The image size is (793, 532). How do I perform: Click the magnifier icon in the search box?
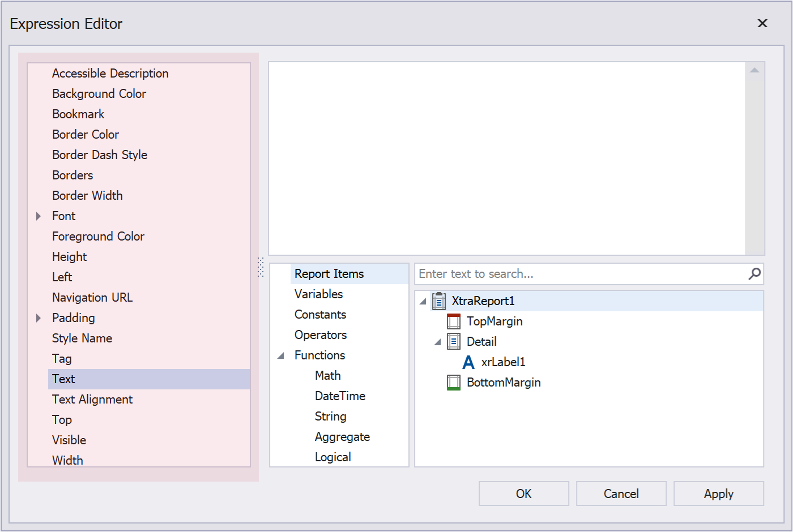point(754,273)
